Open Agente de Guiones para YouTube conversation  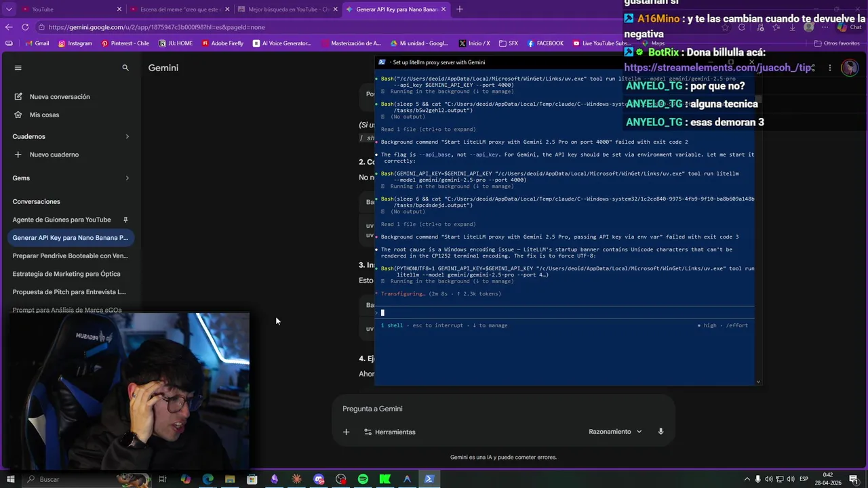click(62, 220)
